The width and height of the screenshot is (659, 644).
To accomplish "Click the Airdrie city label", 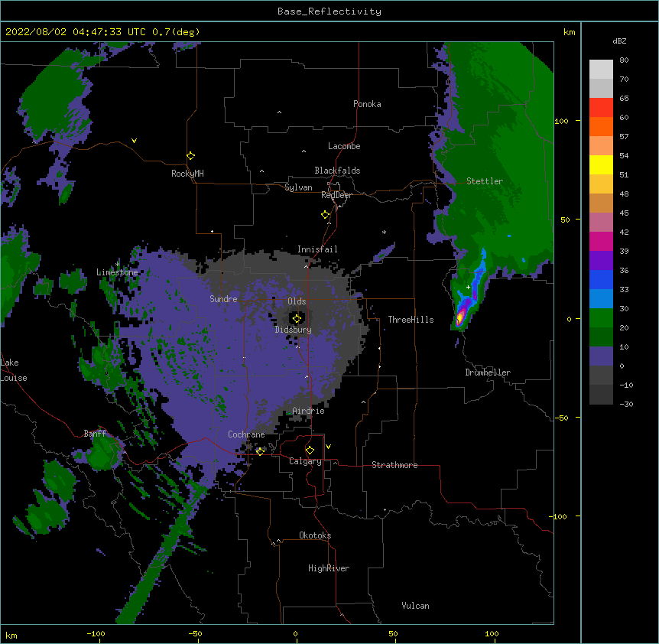I will [308, 411].
